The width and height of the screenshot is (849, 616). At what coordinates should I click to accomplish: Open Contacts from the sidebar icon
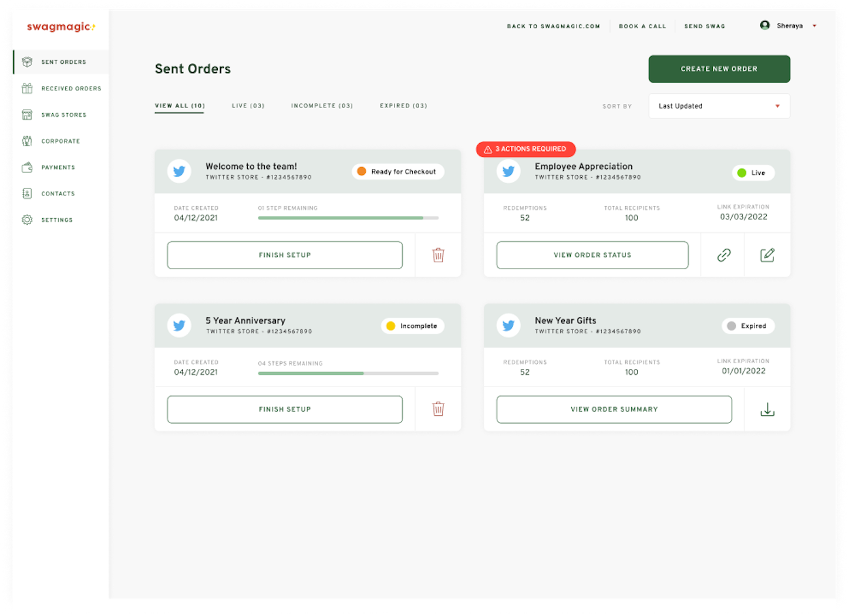27,194
